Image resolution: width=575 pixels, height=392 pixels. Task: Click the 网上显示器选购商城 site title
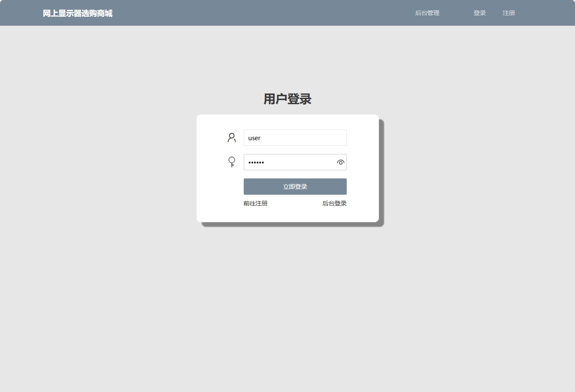pos(77,13)
